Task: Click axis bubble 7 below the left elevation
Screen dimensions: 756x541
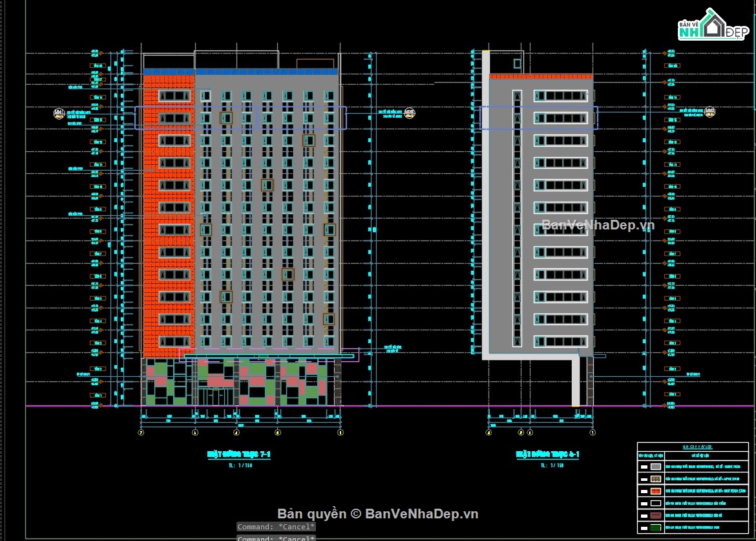Action: tap(141, 432)
